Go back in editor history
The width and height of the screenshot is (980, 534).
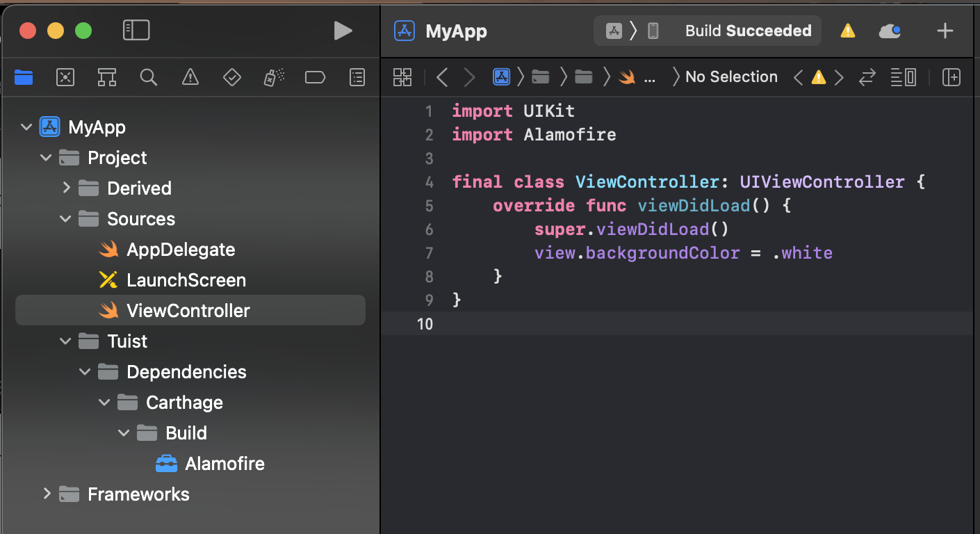[441, 77]
